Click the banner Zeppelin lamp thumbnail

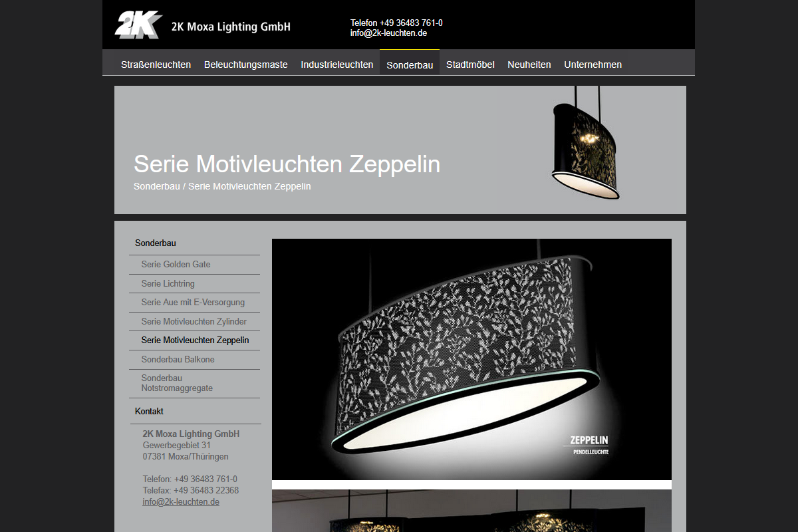click(586, 143)
